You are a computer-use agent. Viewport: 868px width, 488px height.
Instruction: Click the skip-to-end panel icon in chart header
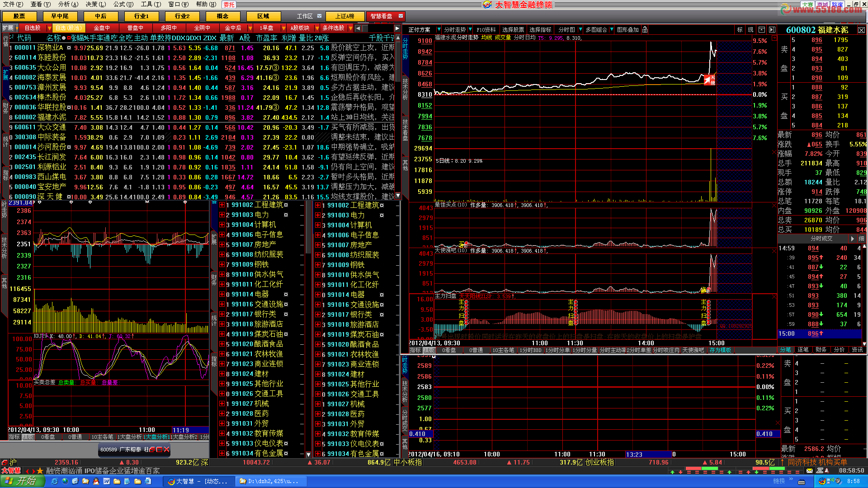click(772, 30)
